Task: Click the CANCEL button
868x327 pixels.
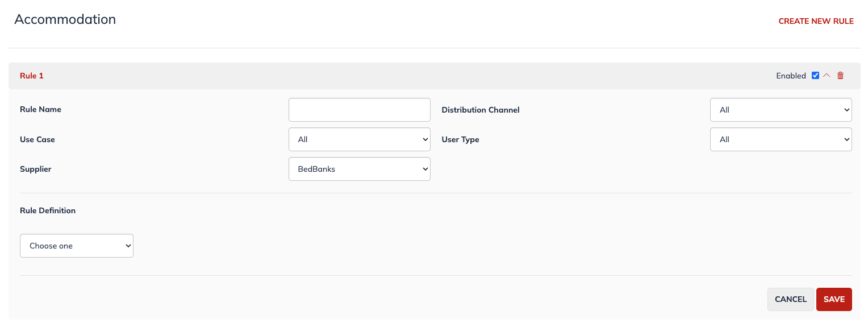Action: (x=791, y=299)
